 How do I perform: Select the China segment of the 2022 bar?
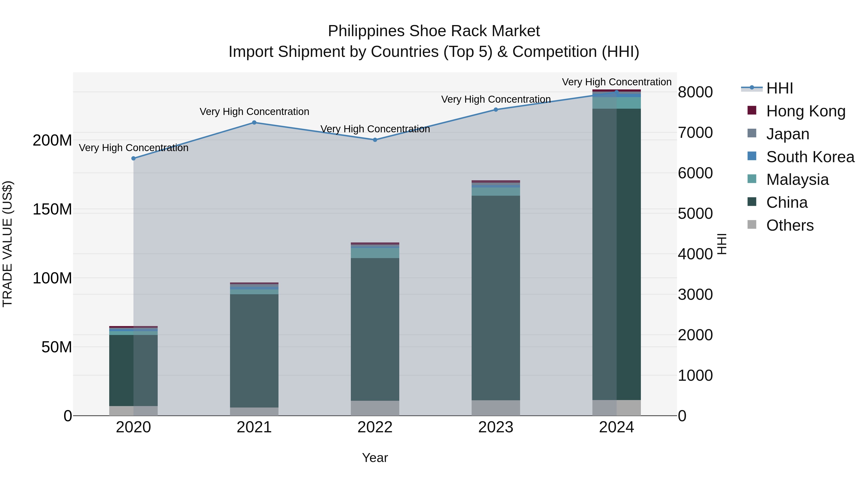click(x=375, y=329)
